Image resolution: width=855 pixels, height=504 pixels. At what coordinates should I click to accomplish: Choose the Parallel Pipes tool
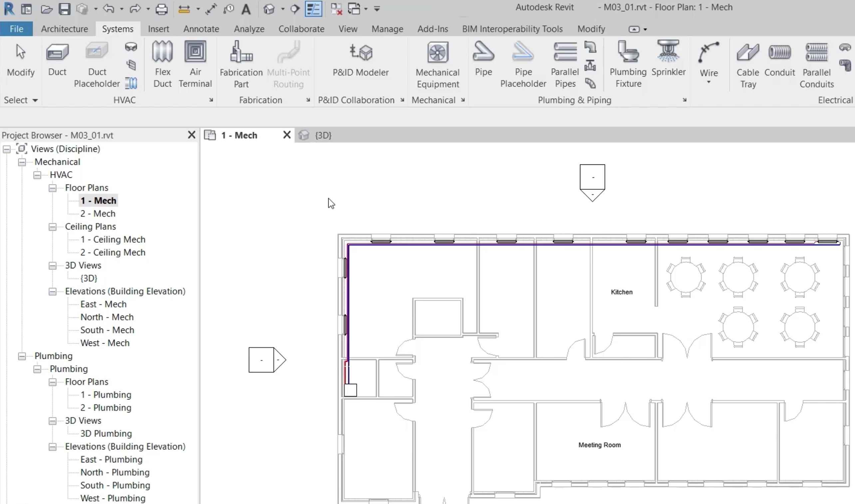[565, 65]
